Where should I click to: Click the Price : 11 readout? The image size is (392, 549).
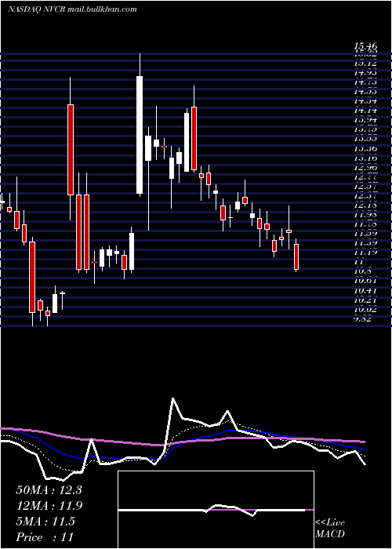tap(45, 537)
